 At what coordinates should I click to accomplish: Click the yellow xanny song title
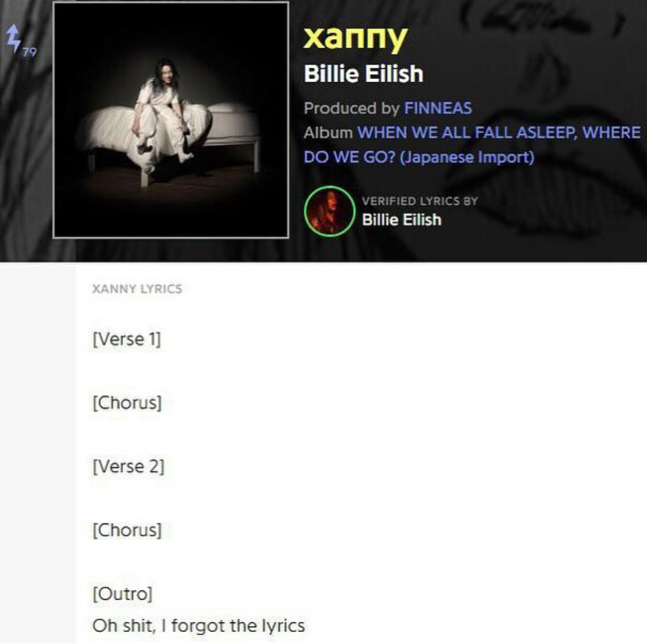355,38
